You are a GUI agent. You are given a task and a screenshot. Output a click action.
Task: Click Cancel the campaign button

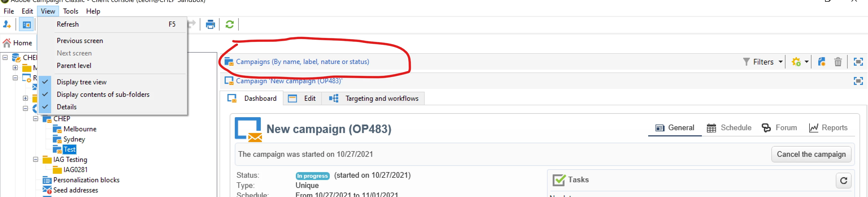[x=811, y=155]
